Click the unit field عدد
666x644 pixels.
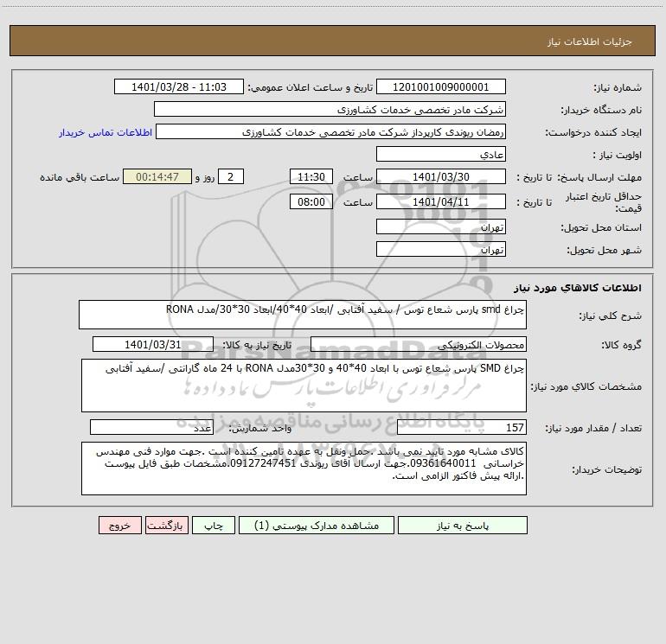pos(151,427)
